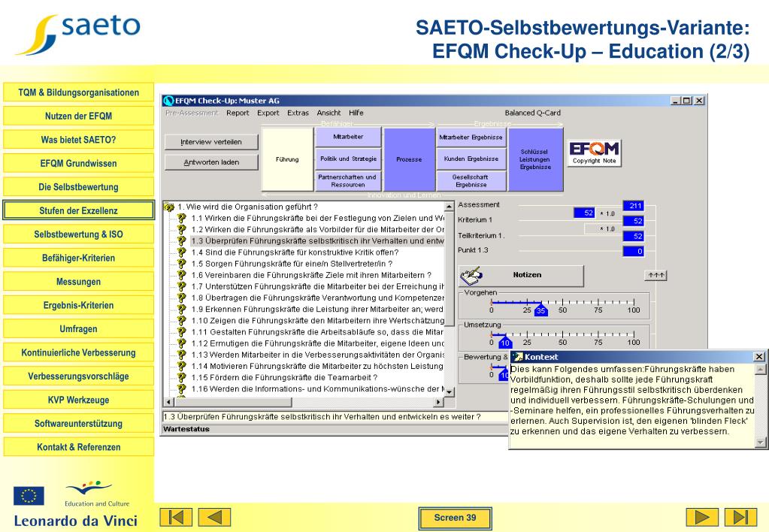Go to previous screen arrow button
The image size is (769, 532).
(214, 517)
